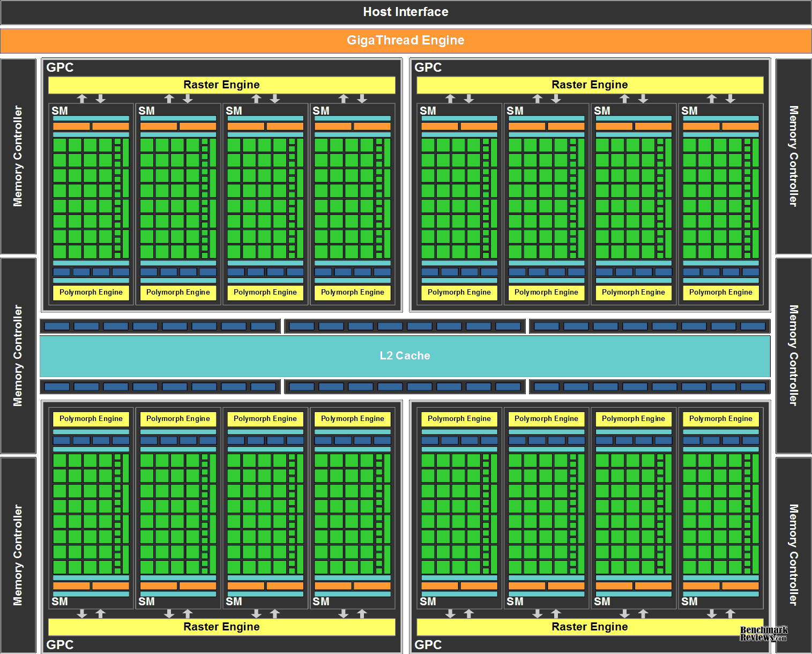Viewport: 812px width, 654px height.
Task: Select the bottom-left Memory Controller block
Action: pos(18,555)
